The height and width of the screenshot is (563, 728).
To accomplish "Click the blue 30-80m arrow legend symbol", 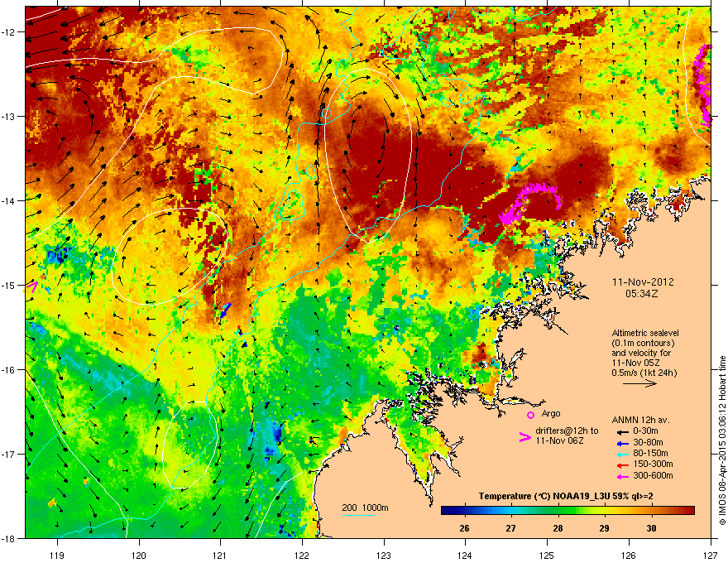I will [622, 443].
